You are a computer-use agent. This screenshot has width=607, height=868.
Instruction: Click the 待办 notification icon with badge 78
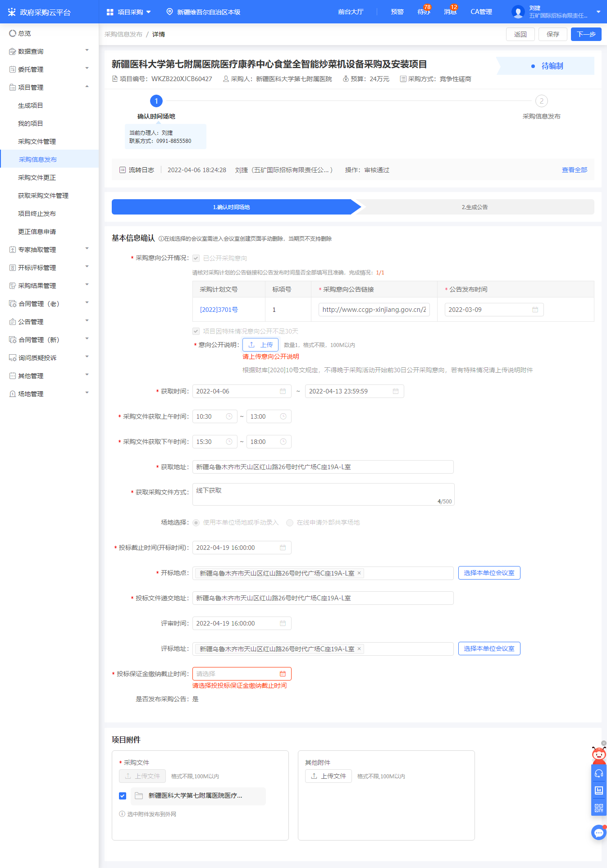(x=423, y=12)
